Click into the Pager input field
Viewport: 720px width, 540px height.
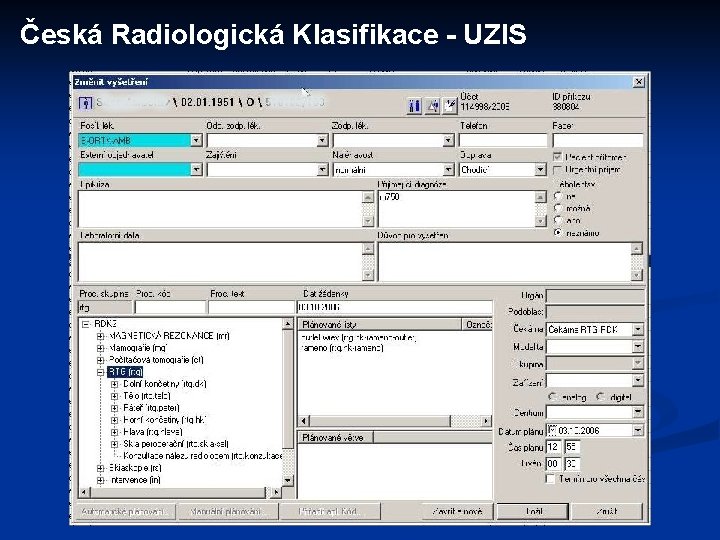point(598,140)
